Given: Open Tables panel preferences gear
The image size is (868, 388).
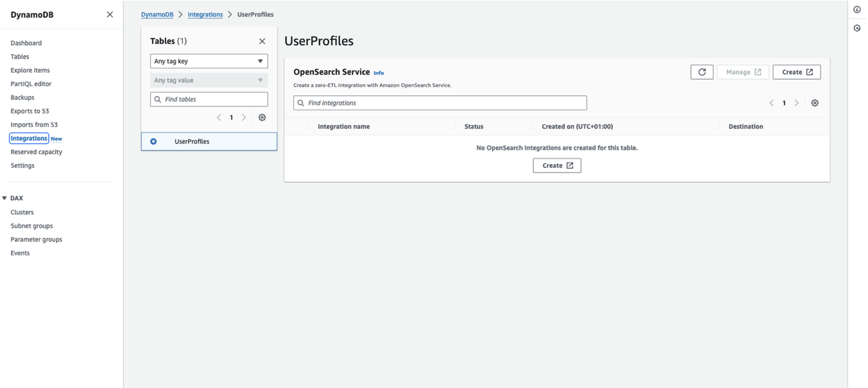Looking at the screenshot, I should click(262, 118).
